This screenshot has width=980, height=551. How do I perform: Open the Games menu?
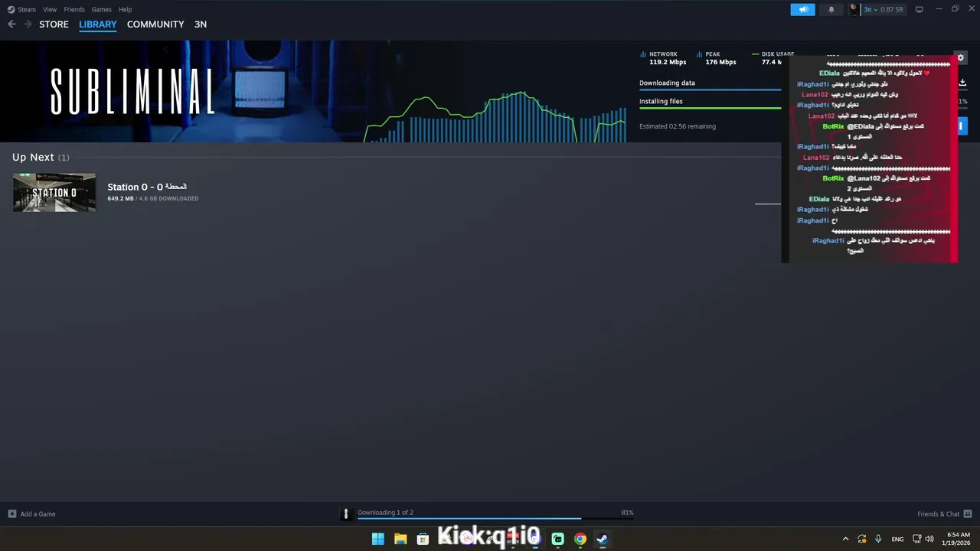(101, 9)
